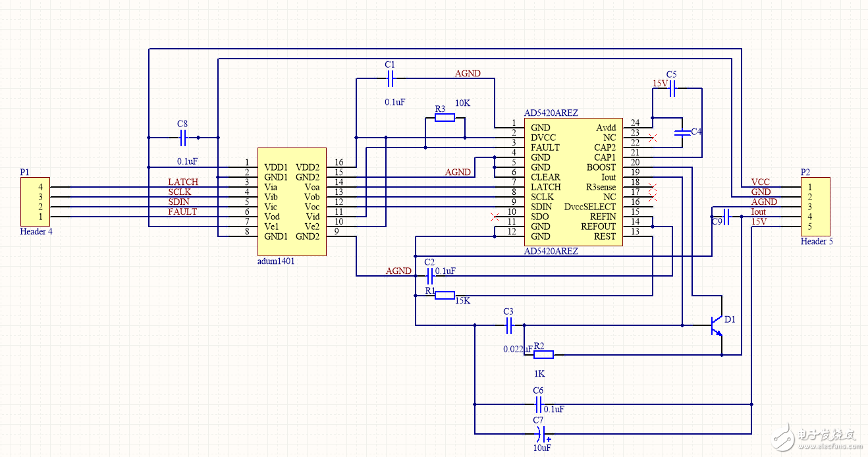Click the SDIN net label near P1
Viewport: 868px width, 457px height.
tap(179, 202)
